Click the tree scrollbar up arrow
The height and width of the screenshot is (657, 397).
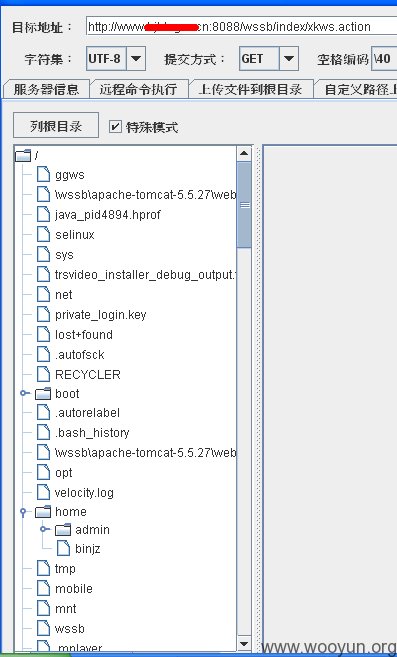click(x=244, y=154)
